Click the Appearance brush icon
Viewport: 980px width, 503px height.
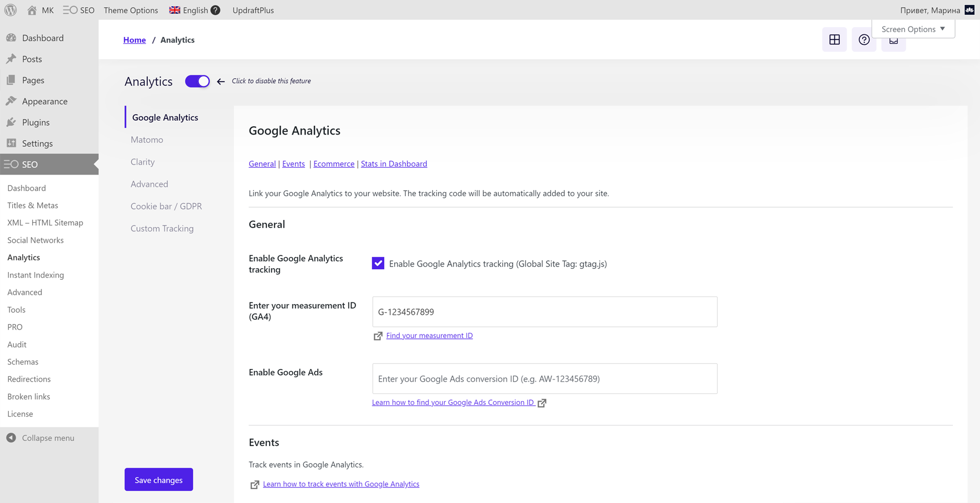(x=11, y=101)
